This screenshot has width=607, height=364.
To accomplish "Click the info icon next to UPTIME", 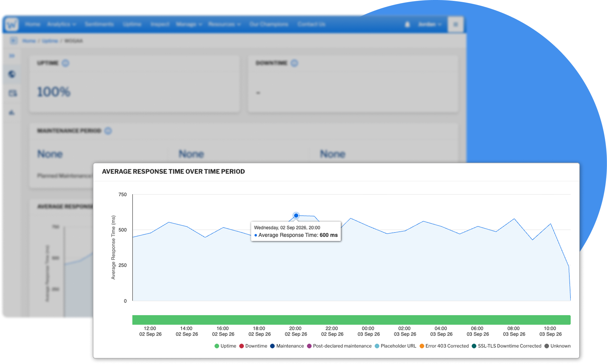I will pos(65,63).
